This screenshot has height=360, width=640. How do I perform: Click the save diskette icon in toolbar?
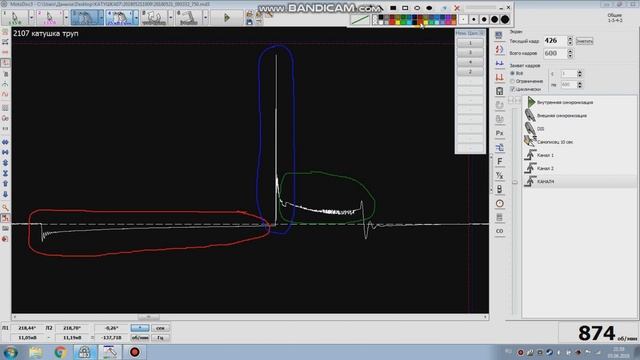tap(249, 22)
